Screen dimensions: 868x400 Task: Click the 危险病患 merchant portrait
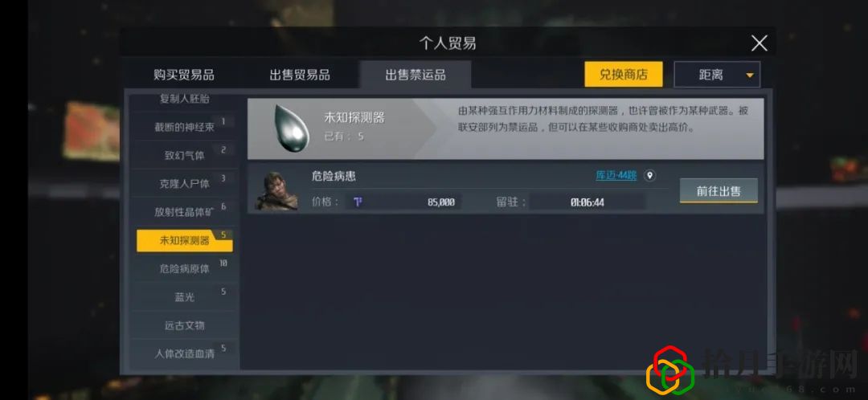(276, 191)
